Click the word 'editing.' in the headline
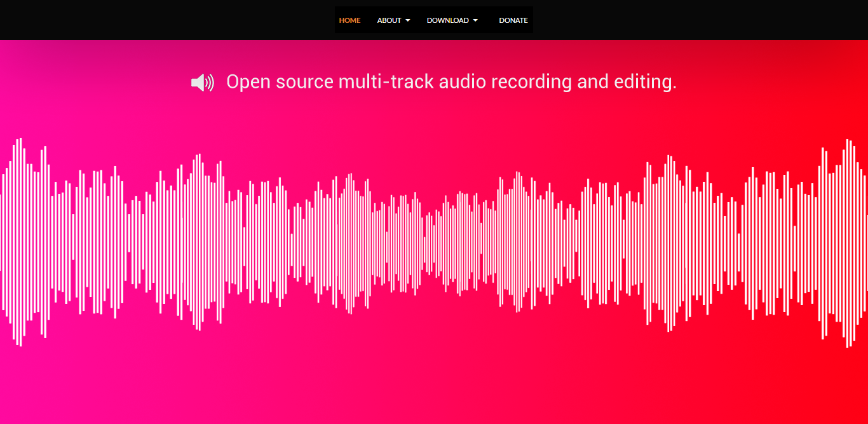 pyautogui.click(x=645, y=82)
